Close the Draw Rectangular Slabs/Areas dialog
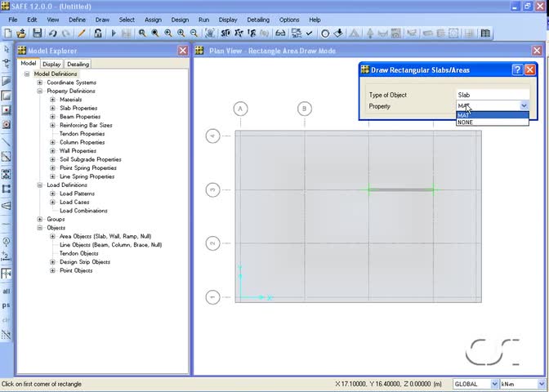The width and height of the screenshot is (549, 392). point(530,70)
